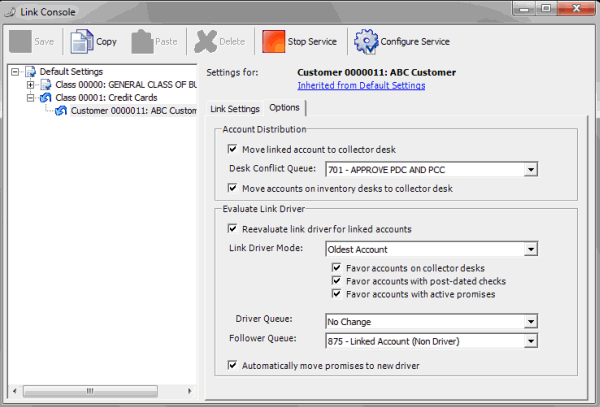This screenshot has height=407, width=600.
Task: Toggle Automatically move promises to new driver
Action: point(232,365)
